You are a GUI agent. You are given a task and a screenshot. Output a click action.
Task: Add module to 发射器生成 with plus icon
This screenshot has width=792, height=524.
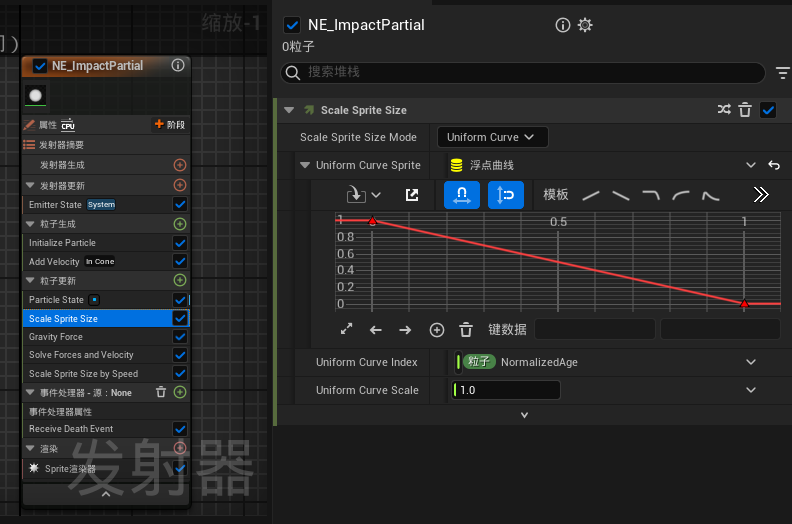(x=180, y=165)
